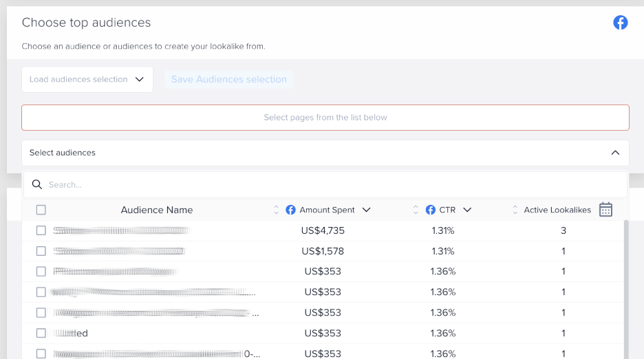Image resolution: width=644 pixels, height=359 pixels.
Task: Click the Active Lookalikes column header
Action: pos(557,210)
